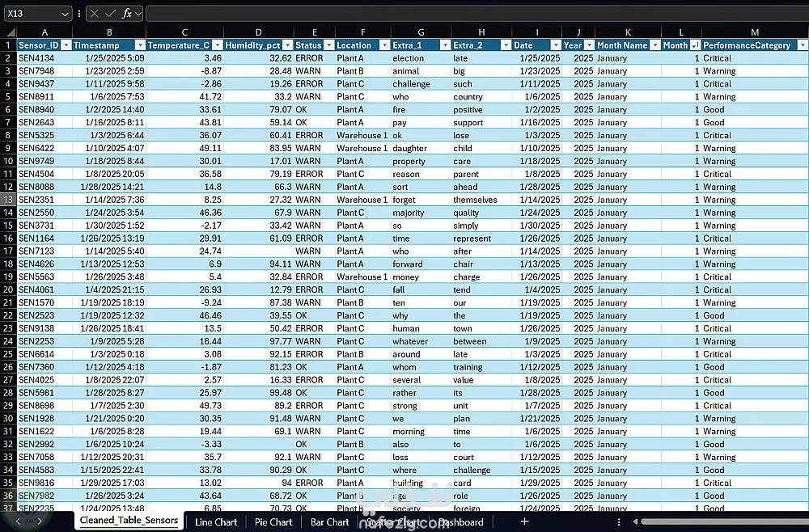
Task: Select row 13 header
Action: [x=8, y=200]
